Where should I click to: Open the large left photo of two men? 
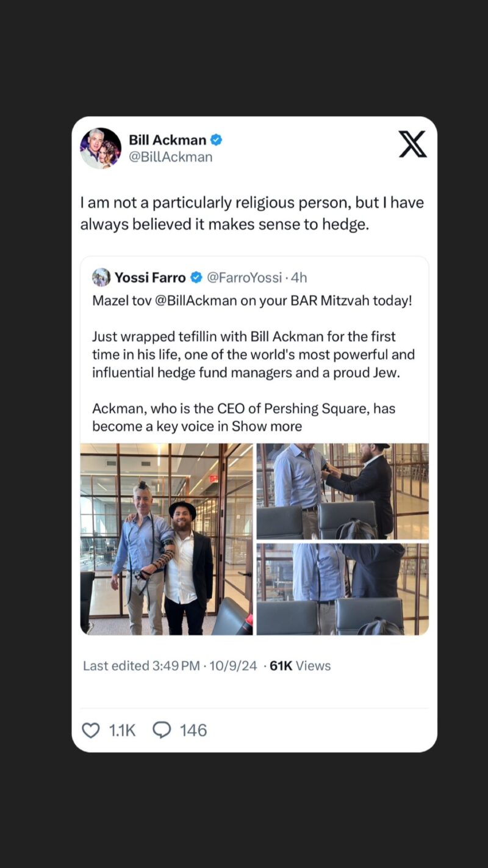point(166,539)
